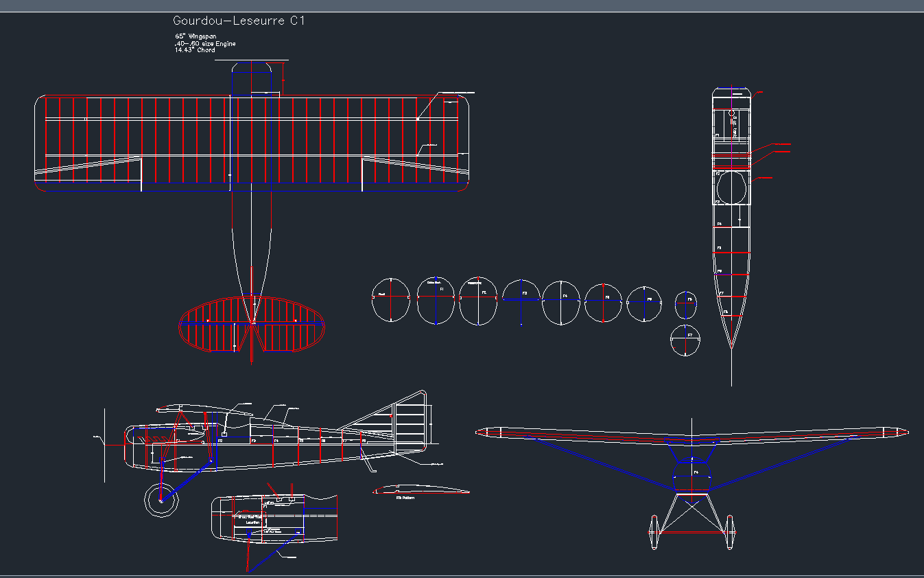Select the Rib Pattern text label
The image size is (924, 578).
(x=405, y=498)
